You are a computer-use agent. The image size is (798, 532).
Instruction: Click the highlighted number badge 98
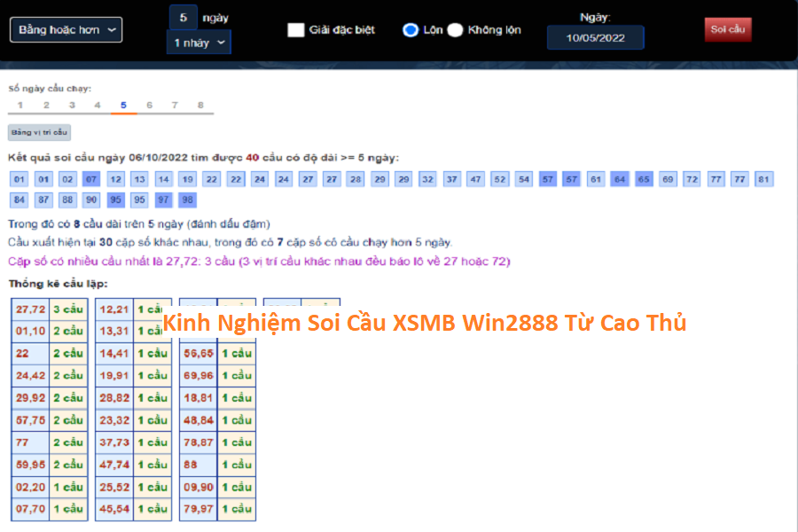pyautogui.click(x=187, y=199)
